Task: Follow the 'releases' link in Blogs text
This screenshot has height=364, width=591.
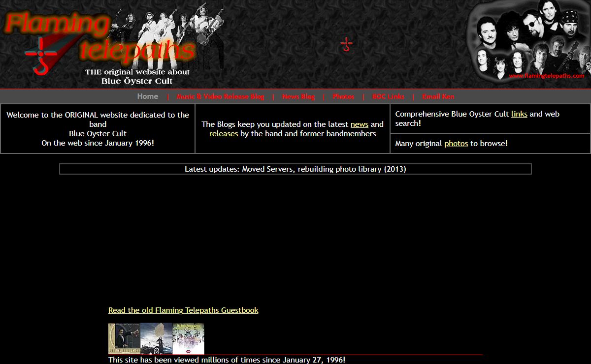Action: [x=224, y=134]
